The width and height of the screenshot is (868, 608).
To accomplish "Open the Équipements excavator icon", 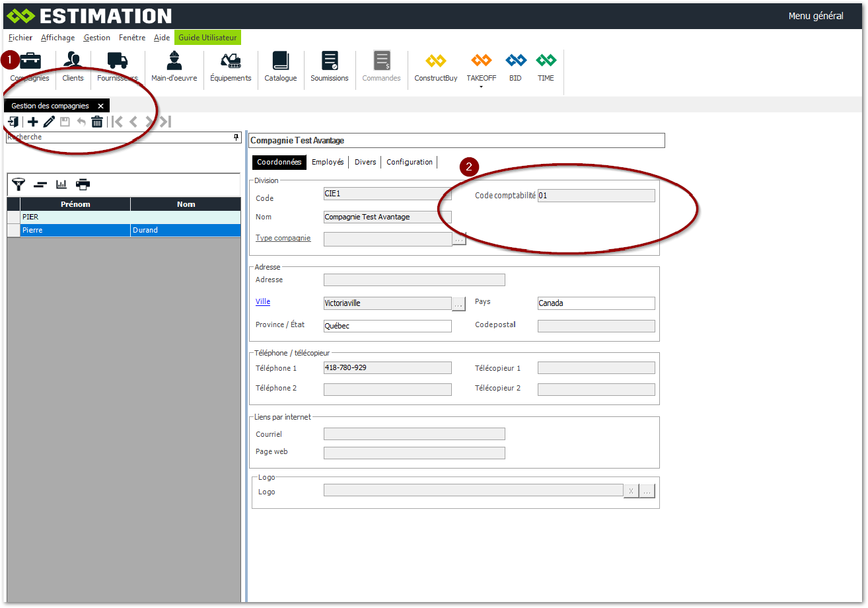I will 231,66.
